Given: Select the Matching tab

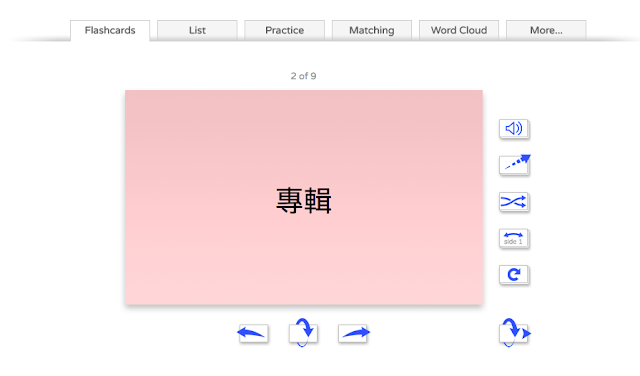Looking at the screenshot, I should (x=372, y=30).
